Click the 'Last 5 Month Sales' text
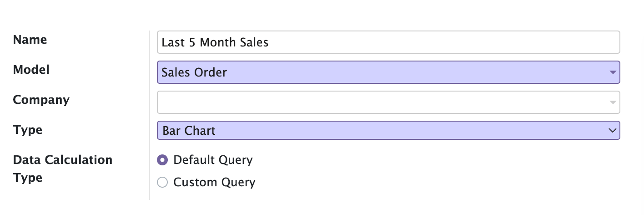The height and width of the screenshot is (215, 644). pos(215,42)
